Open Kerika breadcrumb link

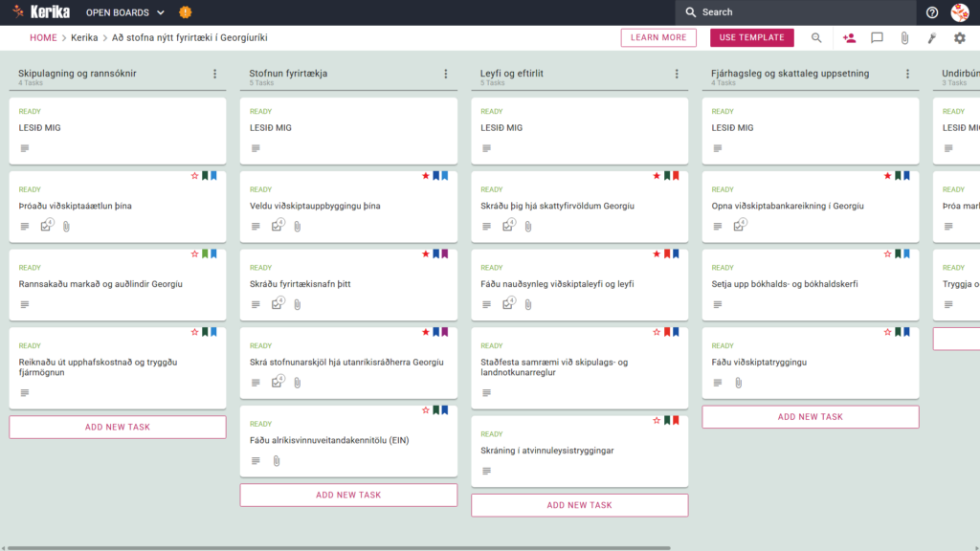point(84,37)
